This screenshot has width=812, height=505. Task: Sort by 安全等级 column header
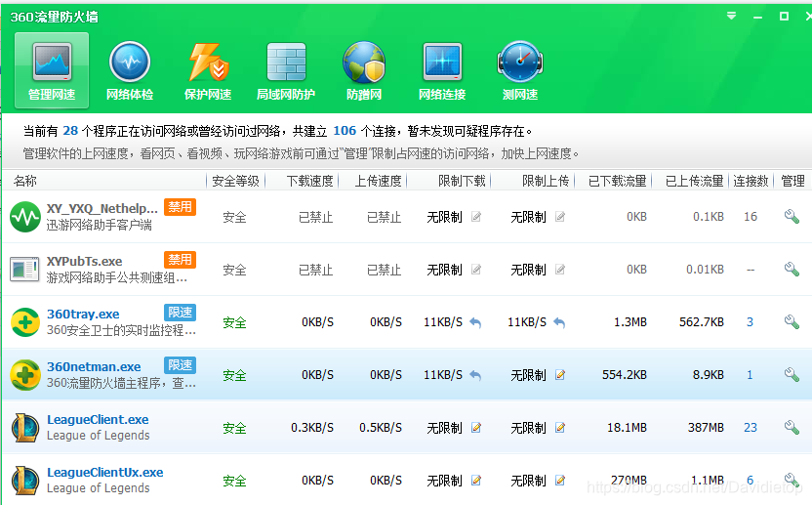pos(235,181)
